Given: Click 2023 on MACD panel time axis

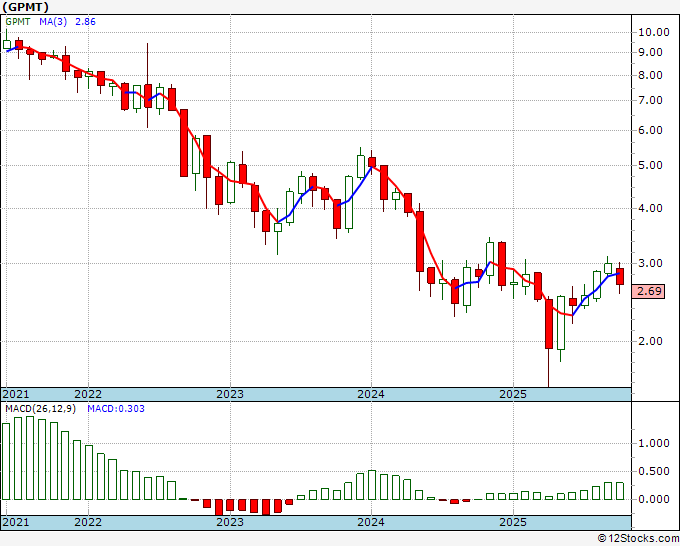Looking at the screenshot, I should click(230, 522).
